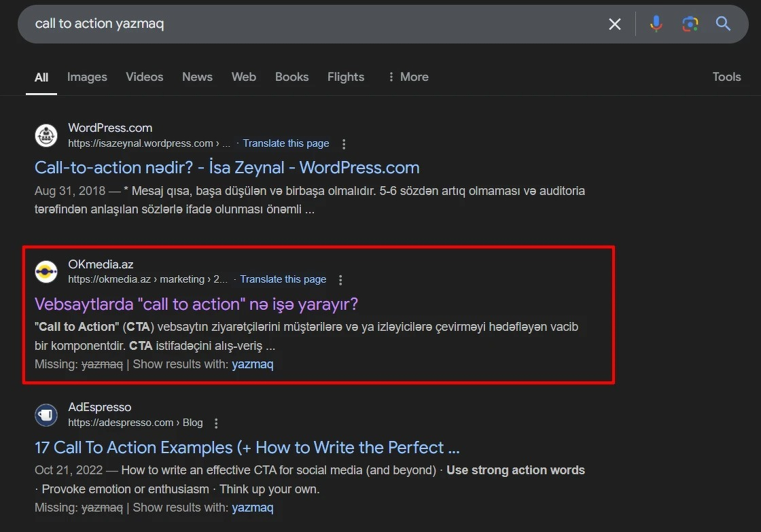Click the WordPress.com site favicon

46,135
